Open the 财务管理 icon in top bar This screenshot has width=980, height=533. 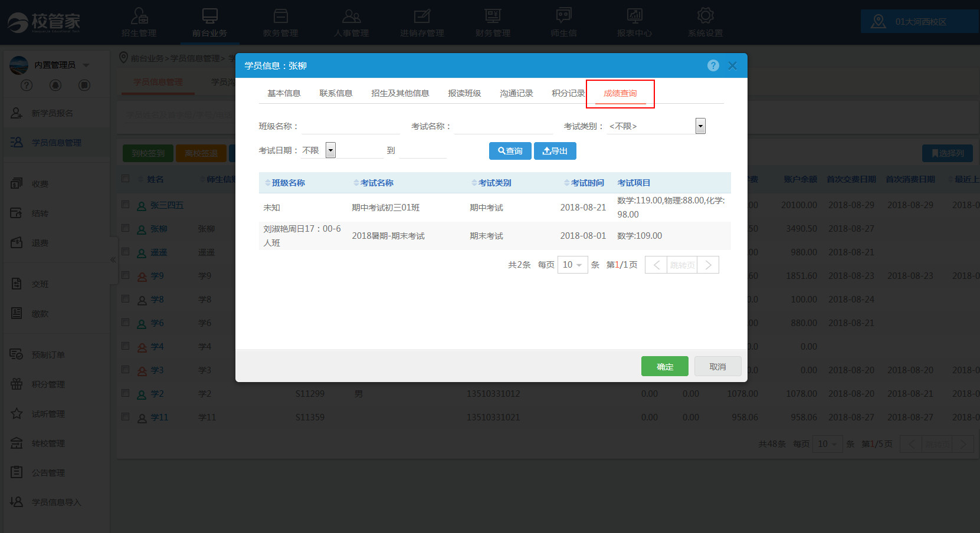(493, 16)
